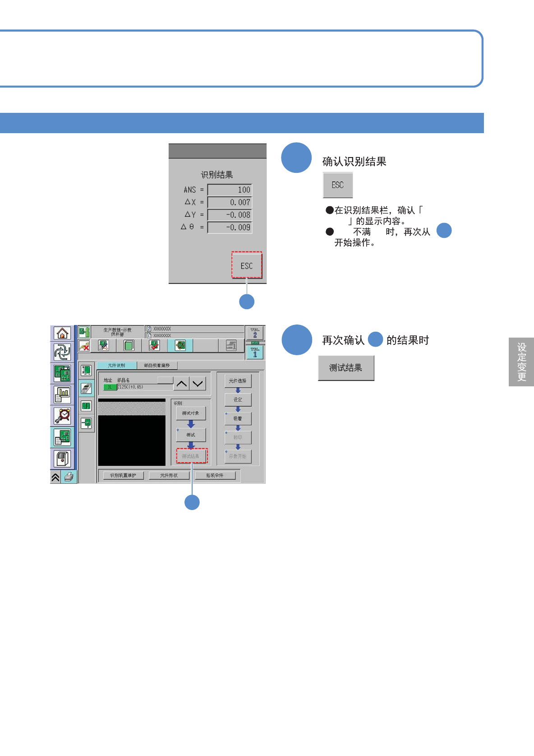Select the highlighted component teaching icon
534x756 pixels.
tap(180, 346)
